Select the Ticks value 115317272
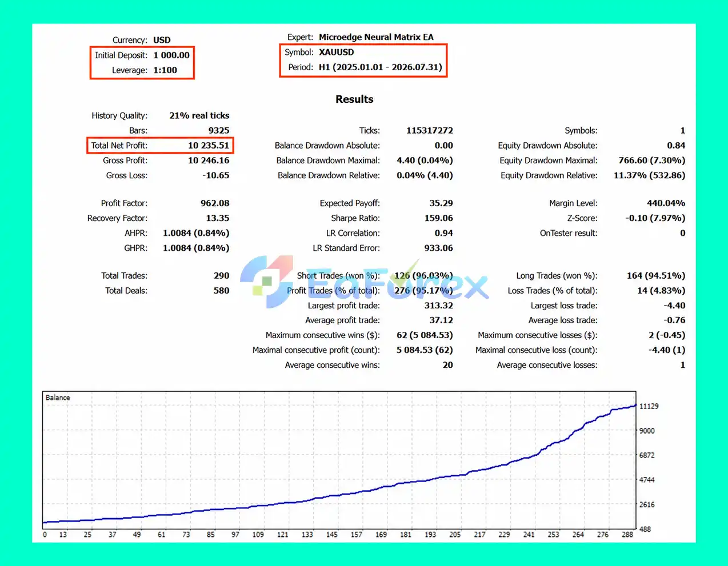Viewport: 728px width, 566px height. coord(430,130)
